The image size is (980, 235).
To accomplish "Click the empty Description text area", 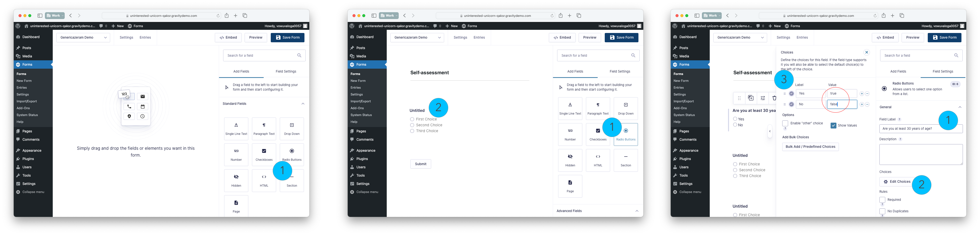I will pos(921,154).
